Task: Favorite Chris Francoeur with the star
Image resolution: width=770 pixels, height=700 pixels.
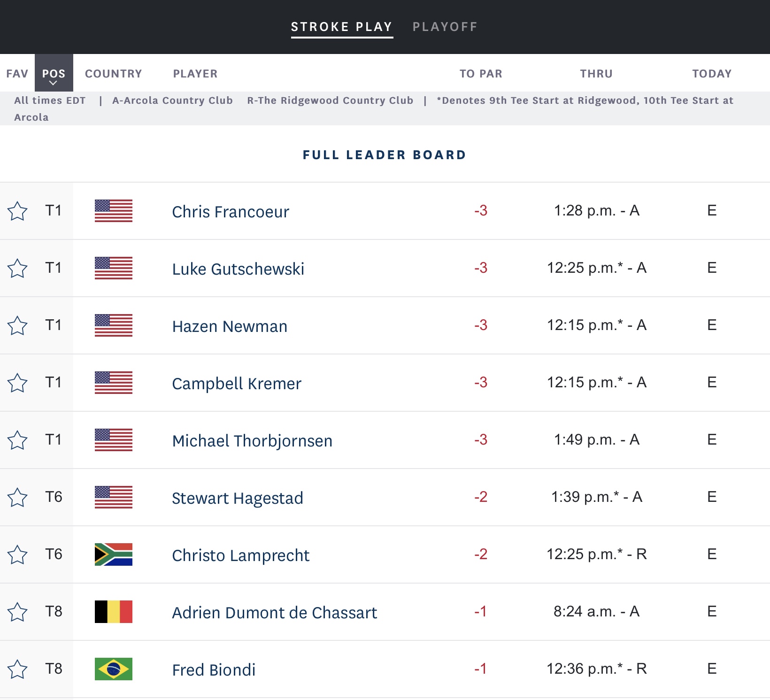Action: (17, 211)
